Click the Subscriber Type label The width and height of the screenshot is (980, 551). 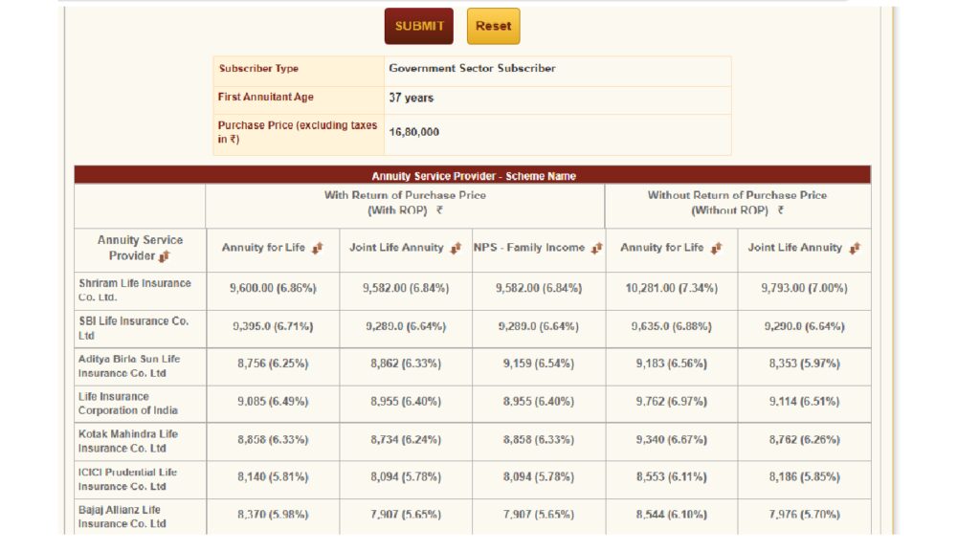258,69
